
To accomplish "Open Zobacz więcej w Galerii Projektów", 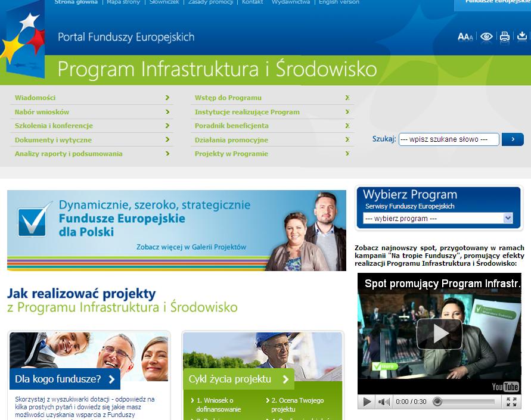I will (x=191, y=247).
